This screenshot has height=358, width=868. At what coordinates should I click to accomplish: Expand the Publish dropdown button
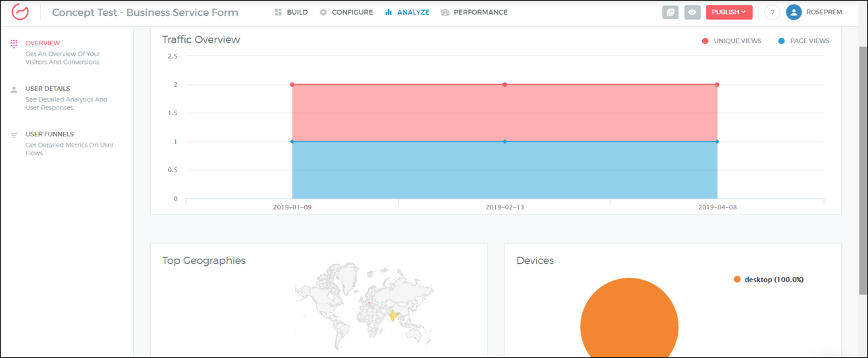(728, 13)
